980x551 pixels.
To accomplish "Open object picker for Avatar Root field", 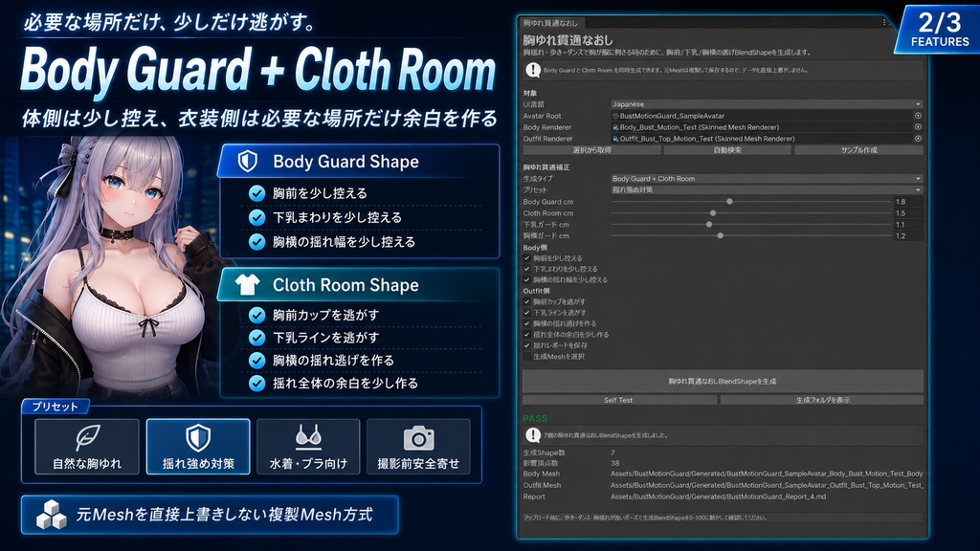I will (x=918, y=116).
